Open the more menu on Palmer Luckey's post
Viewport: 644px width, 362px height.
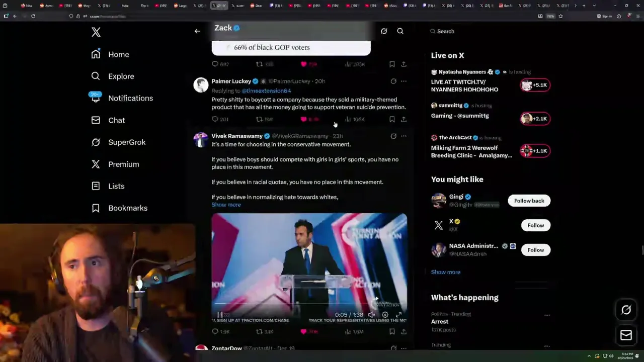pyautogui.click(x=404, y=81)
